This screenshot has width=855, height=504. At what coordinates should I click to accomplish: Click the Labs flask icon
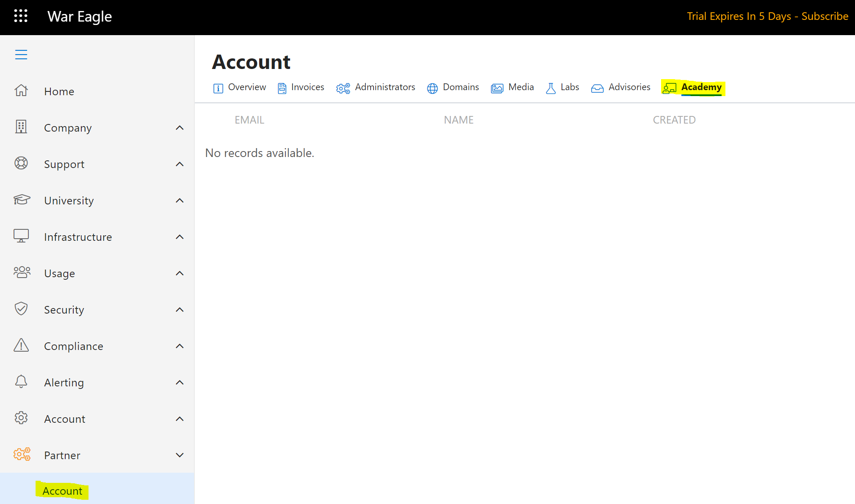pos(551,88)
